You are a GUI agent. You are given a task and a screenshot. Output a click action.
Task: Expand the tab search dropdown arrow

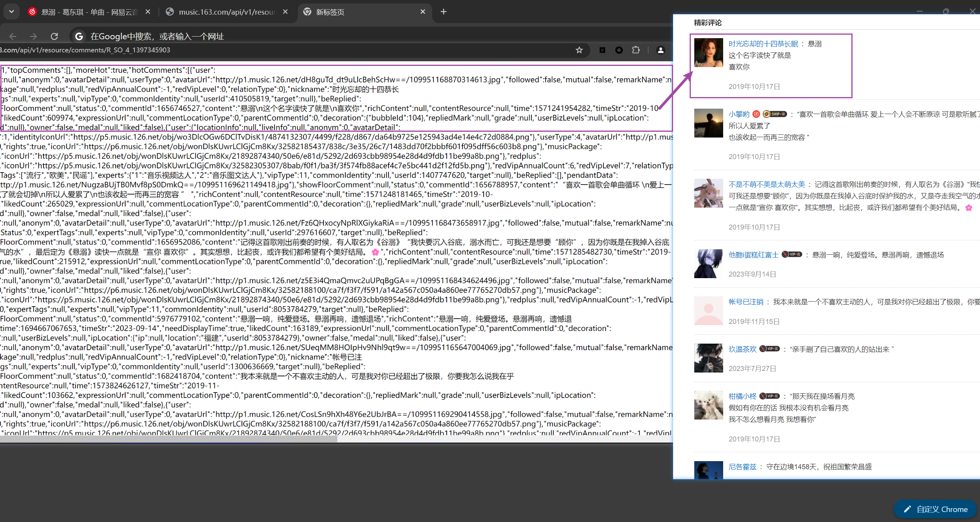[x=12, y=12]
